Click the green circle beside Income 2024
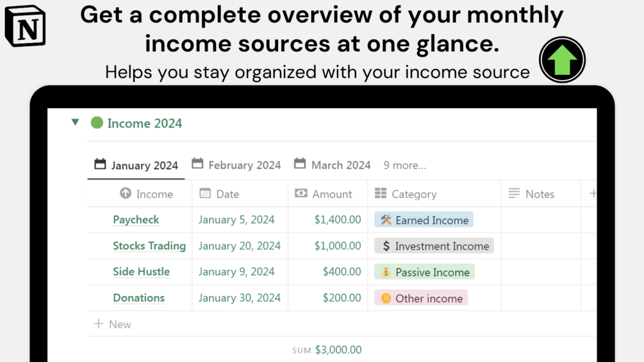 coord(97,122)
